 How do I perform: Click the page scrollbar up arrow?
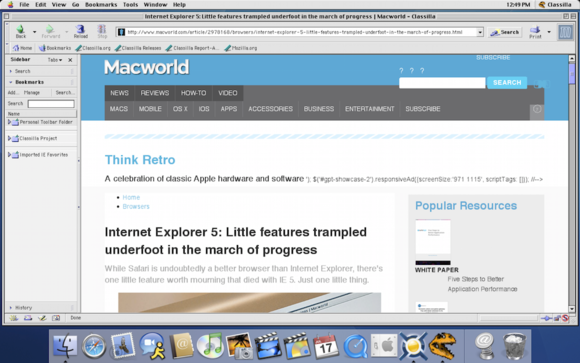click(x=571, y=58)
